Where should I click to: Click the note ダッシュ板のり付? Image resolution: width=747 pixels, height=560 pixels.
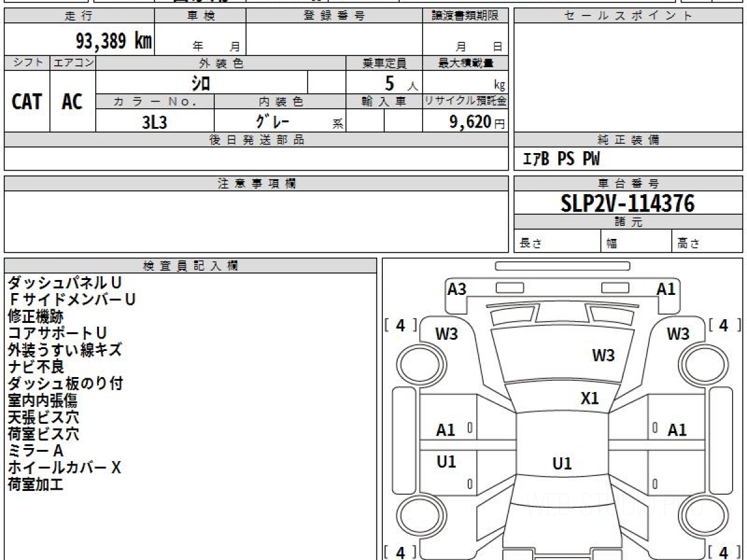click(x=65, y=384)
